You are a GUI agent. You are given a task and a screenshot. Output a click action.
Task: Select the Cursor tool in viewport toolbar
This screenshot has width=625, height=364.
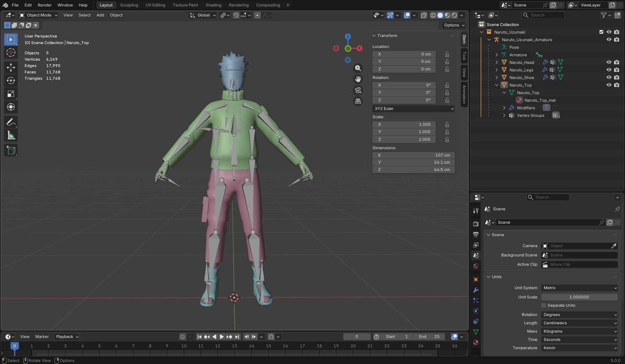(x=11, y=52)
